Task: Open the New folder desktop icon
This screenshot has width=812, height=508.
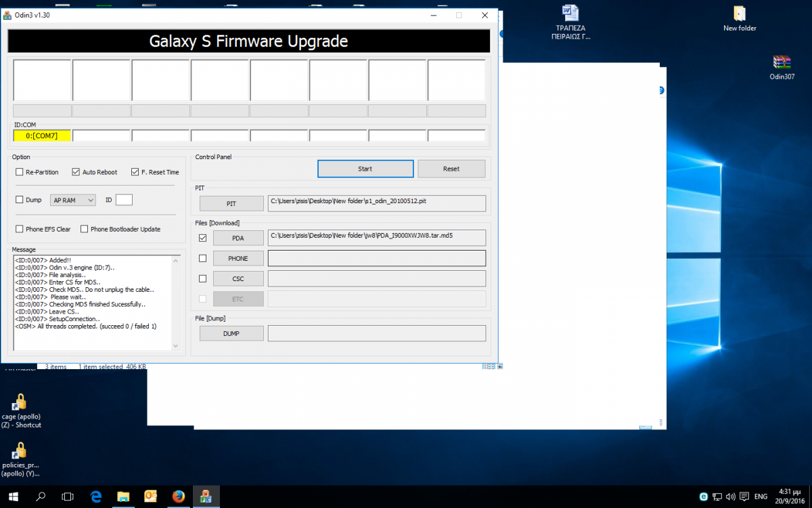Action: (x=740, y=19)
